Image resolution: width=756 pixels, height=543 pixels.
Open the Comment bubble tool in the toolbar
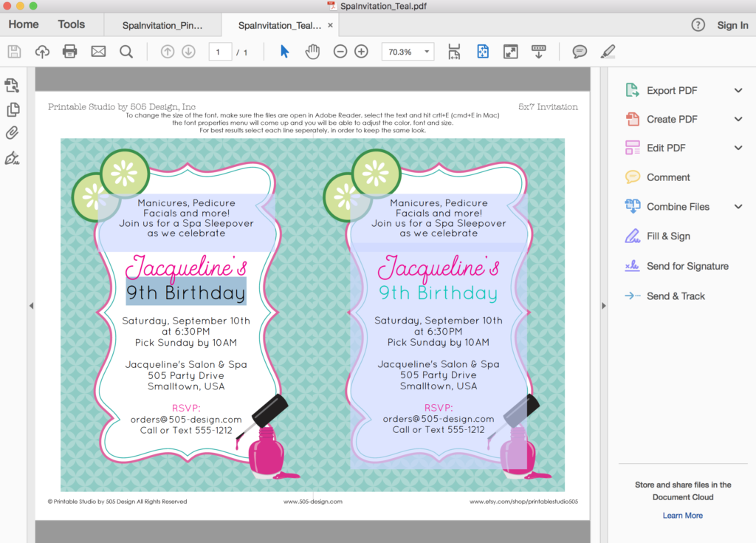pyautogui.click(x=580, y=51)
